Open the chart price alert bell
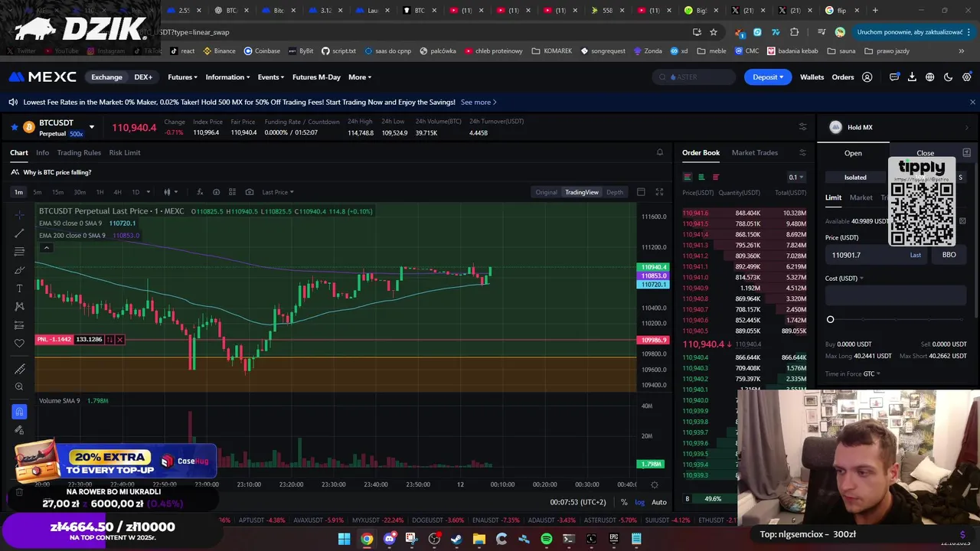The width and height of the screenshot is (980, 551). pyautogui.click(x=660, y=152)
